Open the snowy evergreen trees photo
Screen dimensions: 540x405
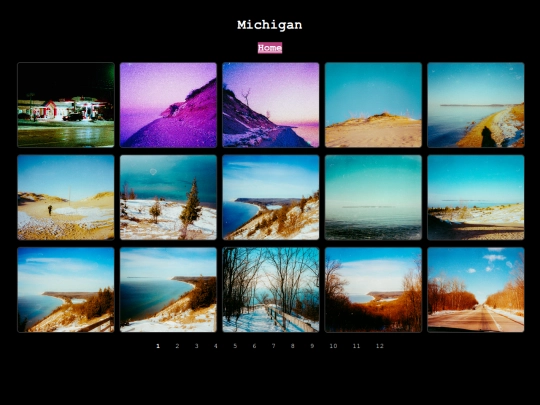(x=168, y=197)
